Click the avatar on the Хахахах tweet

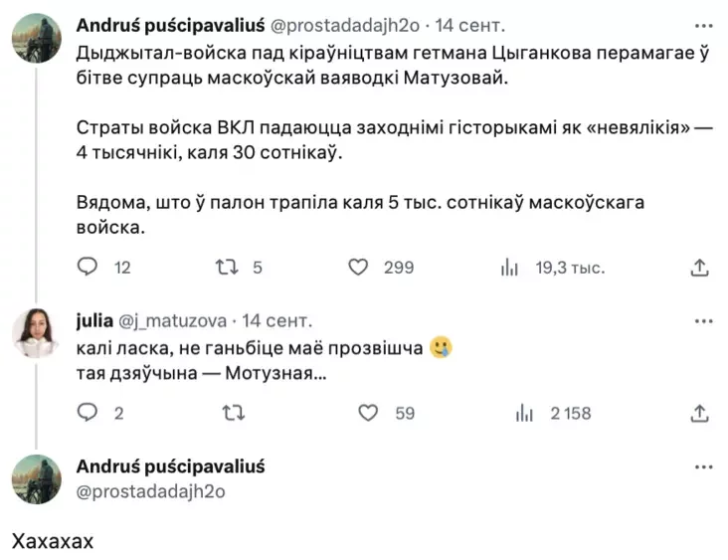(37, 478)
